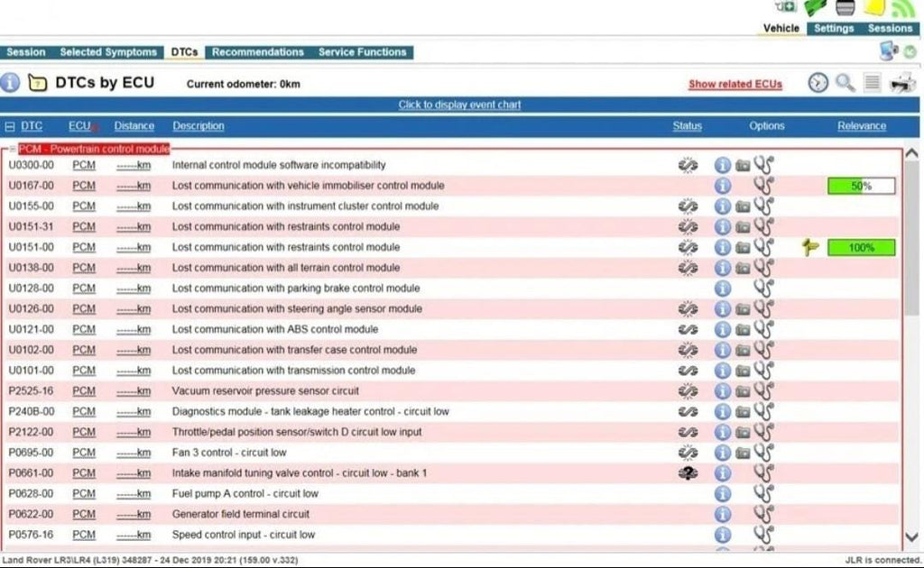Switch to the Recommendations tab
This screenshot has height=568, width=924.
(258, 52)
